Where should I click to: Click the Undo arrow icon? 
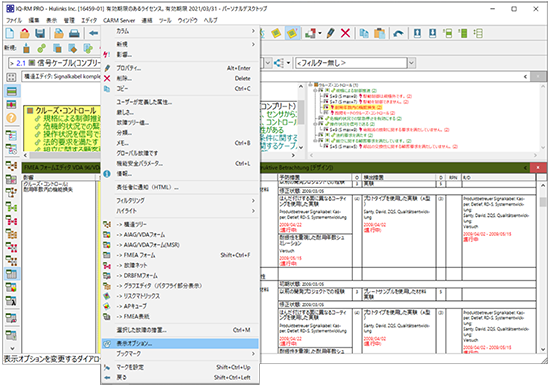[398, 33]
